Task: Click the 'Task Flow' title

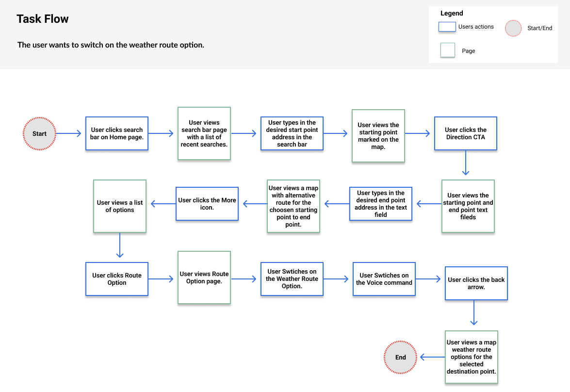Action: 43,19
